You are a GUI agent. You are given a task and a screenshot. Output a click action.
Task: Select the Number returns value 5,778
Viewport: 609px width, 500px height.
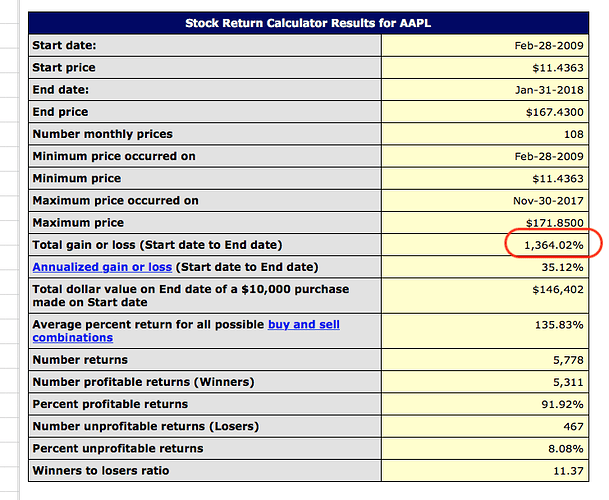(x=568, y=360)
